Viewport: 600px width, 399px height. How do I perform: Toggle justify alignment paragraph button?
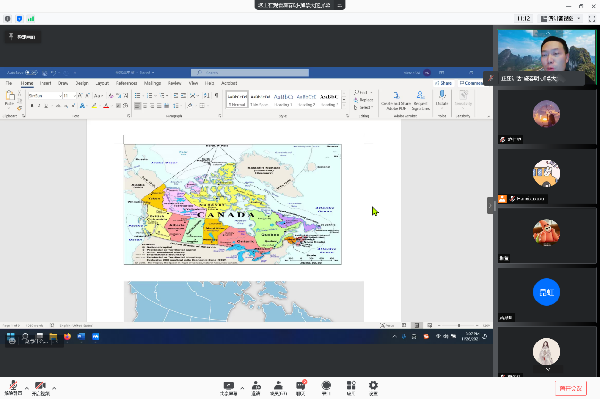point(159,106)
